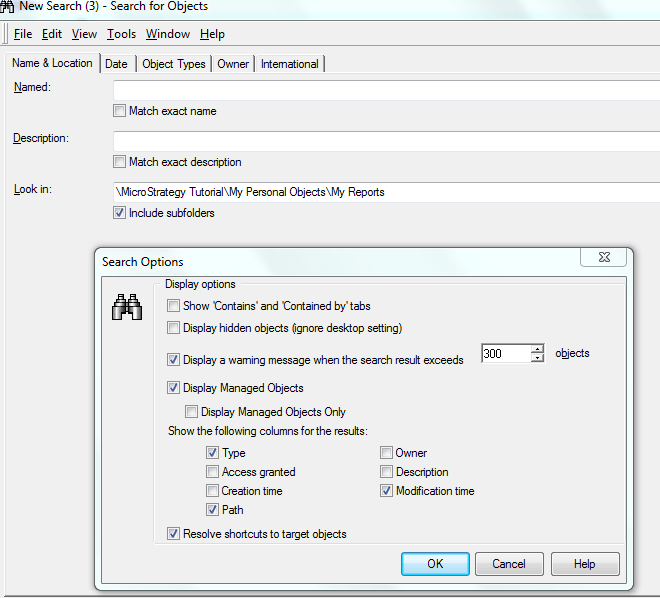Image resolution: width=660 pixels, height=598 pixels.
Task: Increase the objects limit with up arrow
Action: click(538, 349)
